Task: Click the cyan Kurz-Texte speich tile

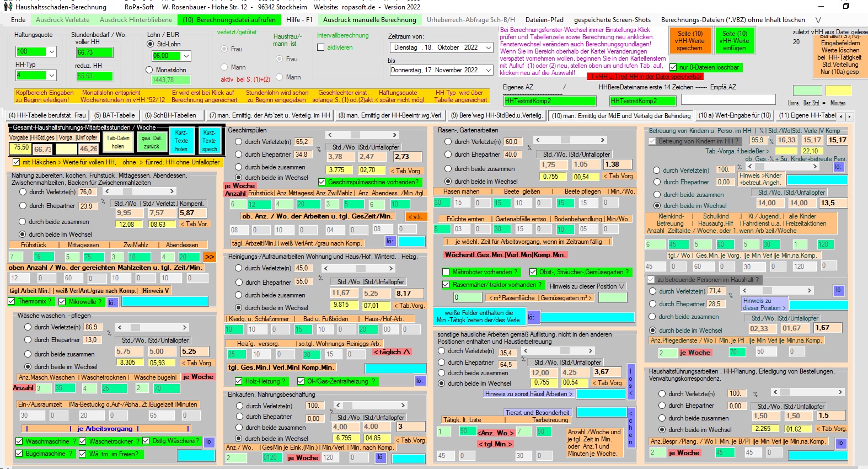Action: 210,141
